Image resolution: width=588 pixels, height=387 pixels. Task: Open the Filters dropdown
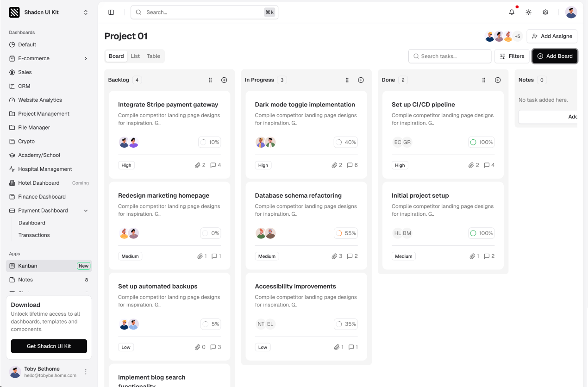click(x=512, y=56)
